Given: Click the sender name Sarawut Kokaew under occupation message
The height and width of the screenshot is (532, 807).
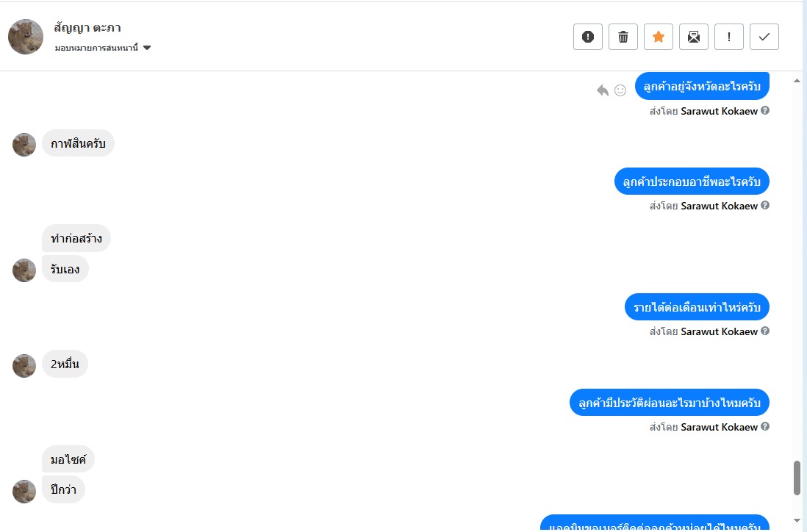Looking at the screenshot, I should (719, 206).
